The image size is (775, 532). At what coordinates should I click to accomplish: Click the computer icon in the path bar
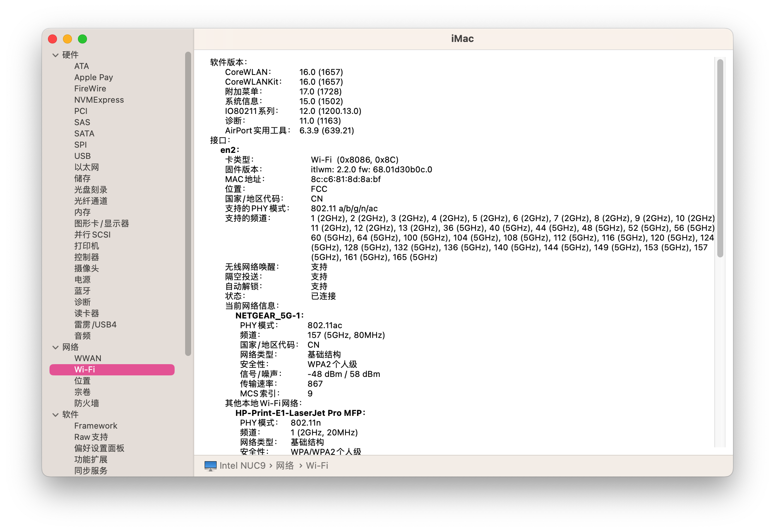[x=210, y=466]
